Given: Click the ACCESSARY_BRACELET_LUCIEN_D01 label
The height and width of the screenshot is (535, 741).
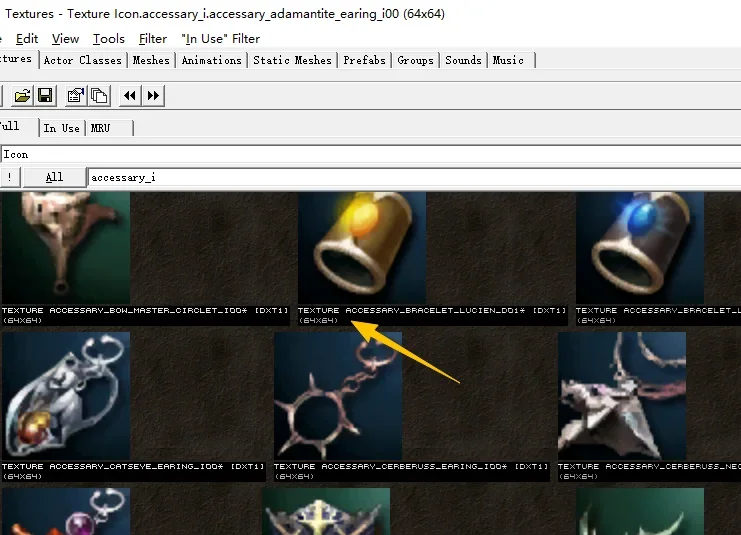Looking at the screenshot, I should pos(435,311).
